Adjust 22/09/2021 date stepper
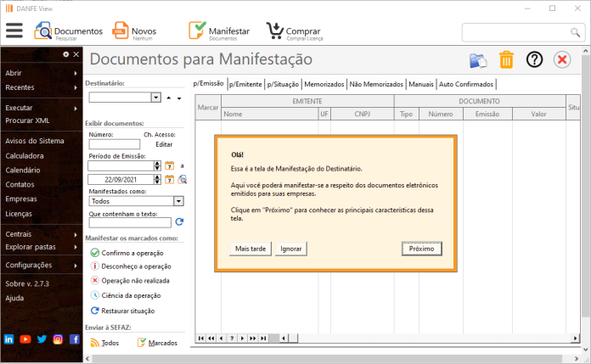591x364 pixels. point(157,179)
